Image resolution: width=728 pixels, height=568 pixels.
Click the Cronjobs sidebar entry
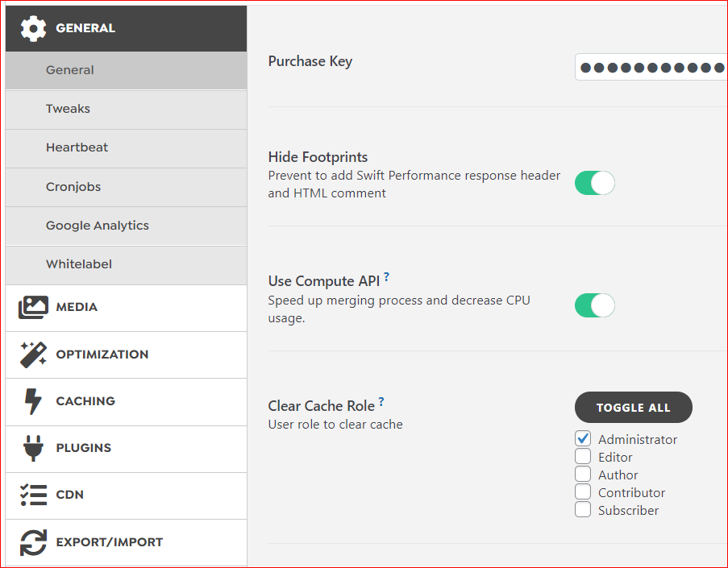click(x=73, y=187)
